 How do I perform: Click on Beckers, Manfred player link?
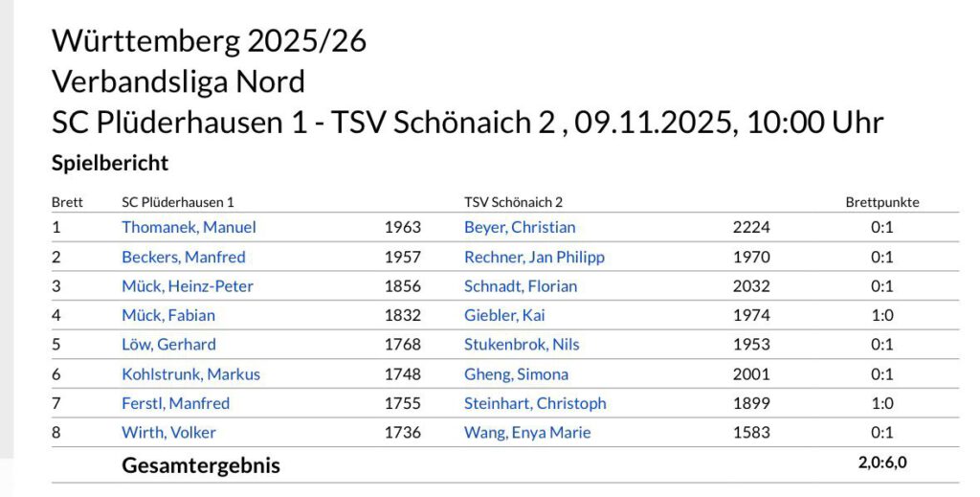183,257
